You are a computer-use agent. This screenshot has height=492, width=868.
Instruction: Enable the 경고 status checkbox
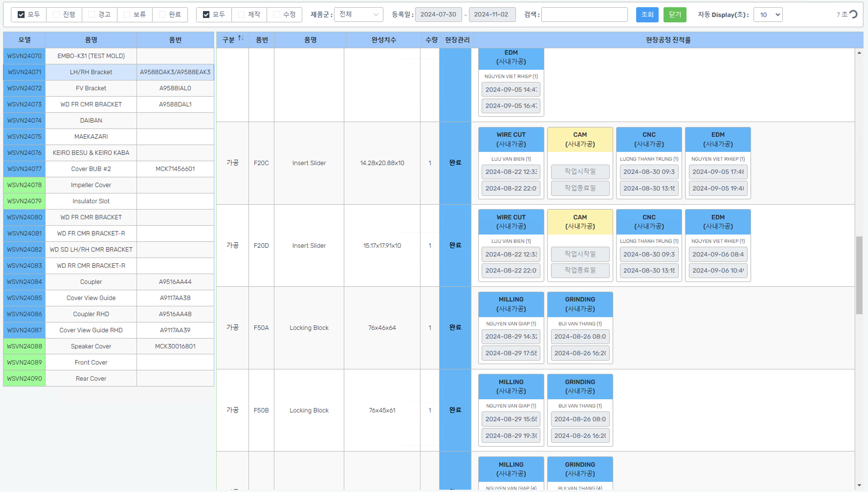pos(91,14)
